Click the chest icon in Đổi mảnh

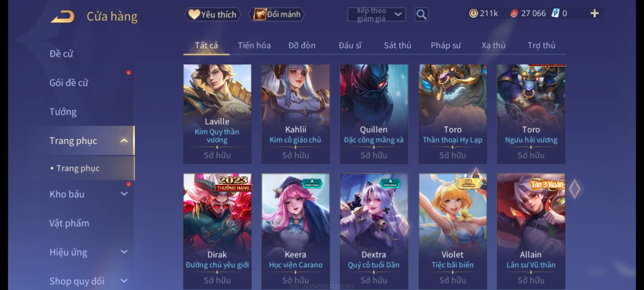tap(259, 14)
